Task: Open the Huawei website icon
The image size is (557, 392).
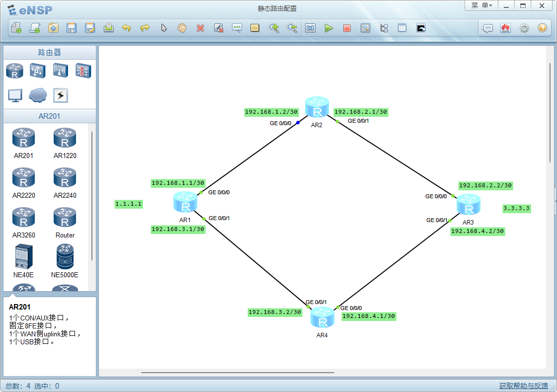Action: click(505, 28)
